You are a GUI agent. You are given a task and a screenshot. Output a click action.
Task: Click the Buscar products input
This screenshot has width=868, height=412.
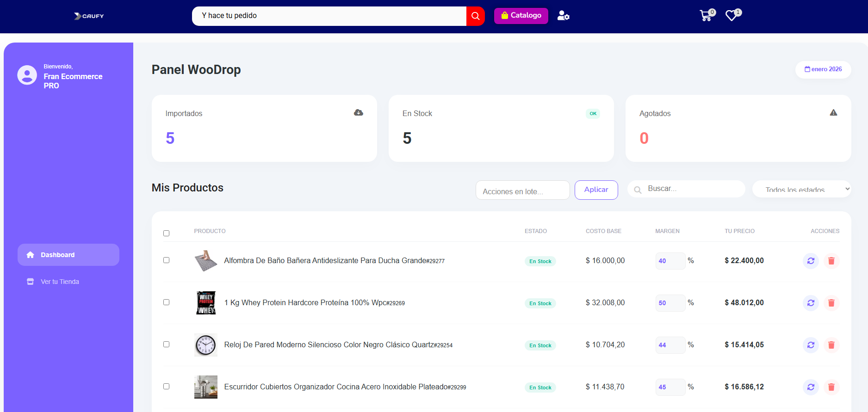click(686, 189)
